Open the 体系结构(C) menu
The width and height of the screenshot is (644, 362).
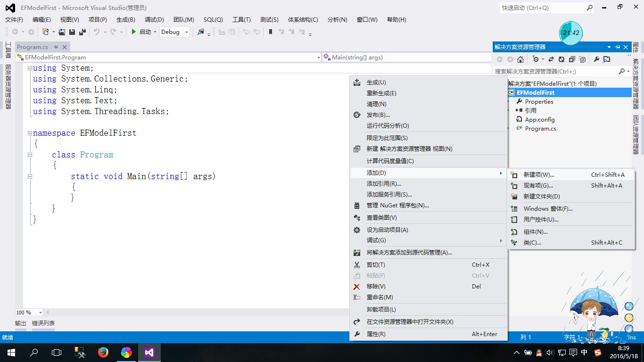click(x=303, y=20)
